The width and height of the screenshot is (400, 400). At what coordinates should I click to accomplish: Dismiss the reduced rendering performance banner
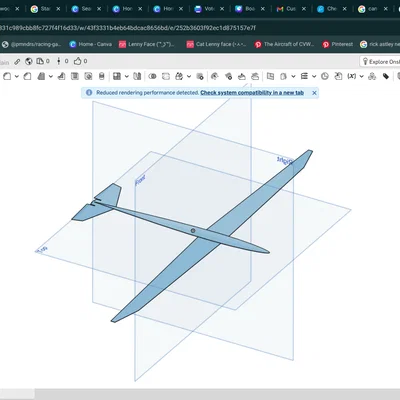[x=314, y=93]
